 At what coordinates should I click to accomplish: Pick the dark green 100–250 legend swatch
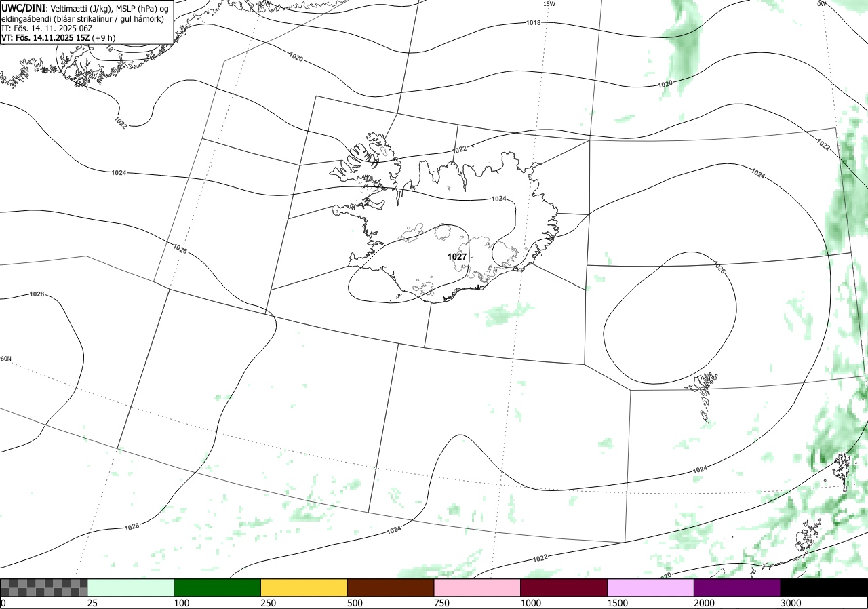(218, 587)
